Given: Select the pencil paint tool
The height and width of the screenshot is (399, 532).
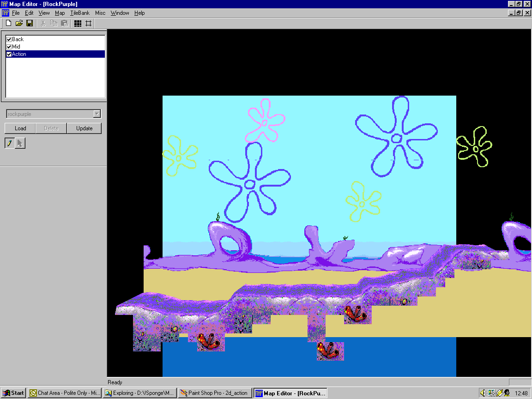Looking at the screenshot, I should point(10,143).
